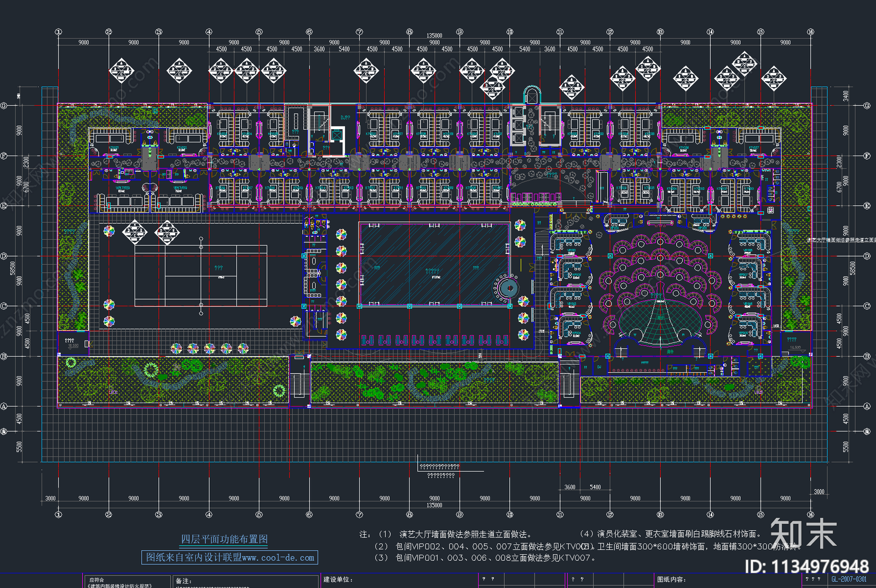Select the fan-shaped stage in the theater
This screenshot has height=588, width=876.
click(660, 323)
